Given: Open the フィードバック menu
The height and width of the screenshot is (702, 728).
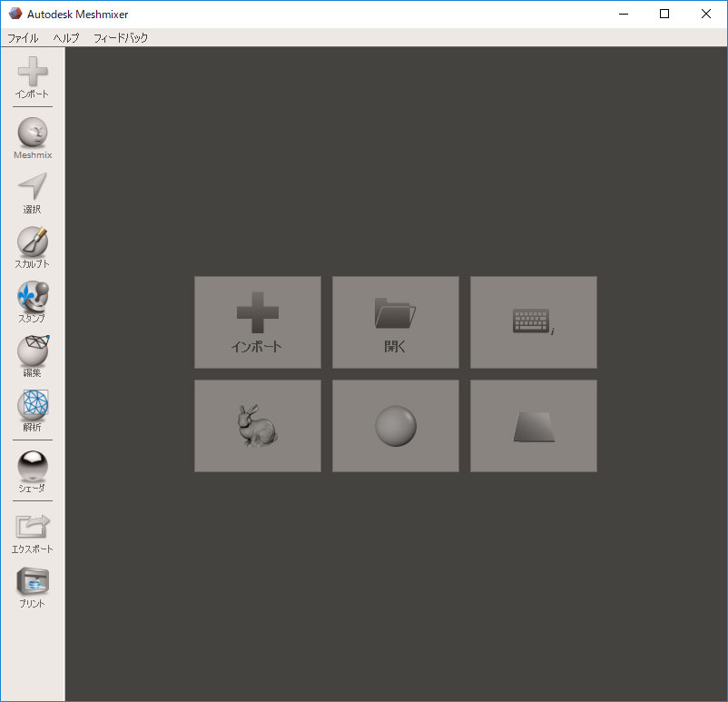Looking at the screenshot, I should [x=121, y=38].
